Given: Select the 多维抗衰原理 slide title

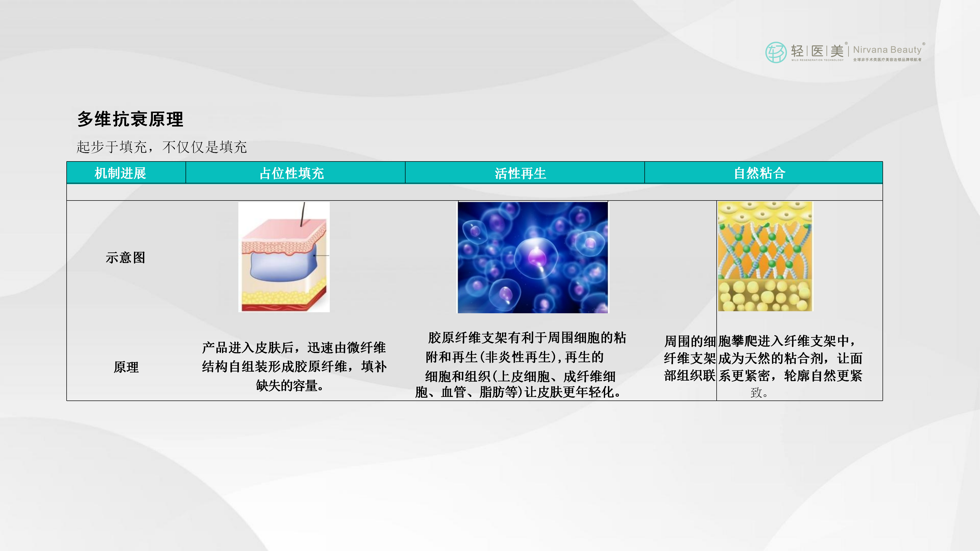Looking at the screenshot, I should [130, 119].
